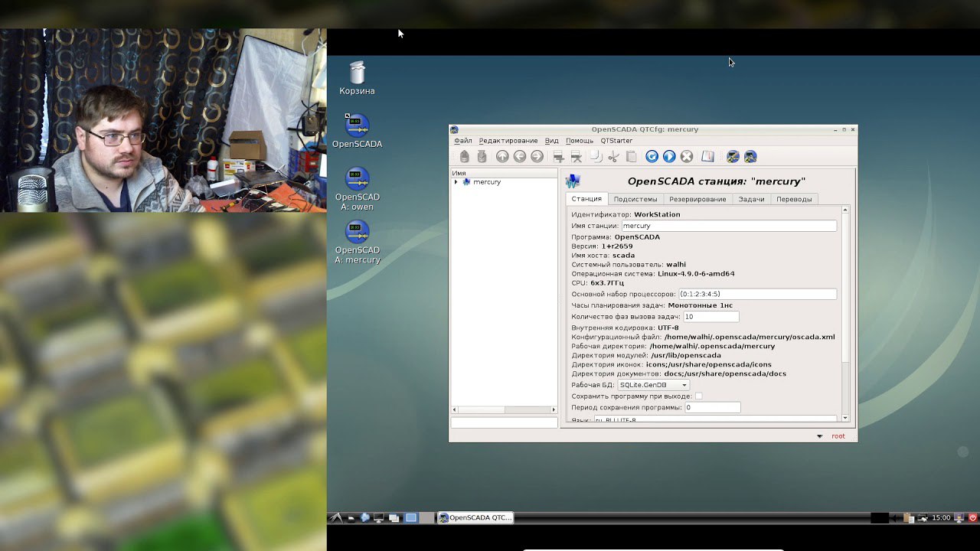The width and height of the screenshot is (980, 551).
Task: Click the station waveform icon beside the title
Action: coord(573,181)
